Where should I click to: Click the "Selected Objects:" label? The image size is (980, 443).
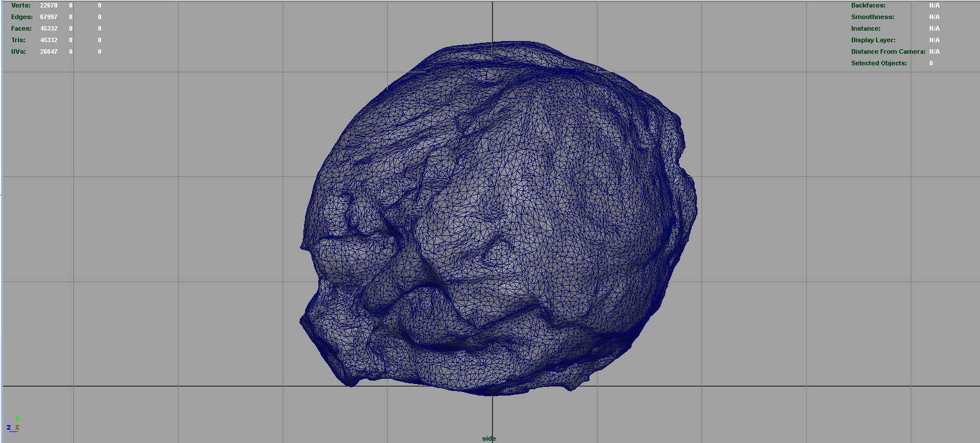pos(879,63)
